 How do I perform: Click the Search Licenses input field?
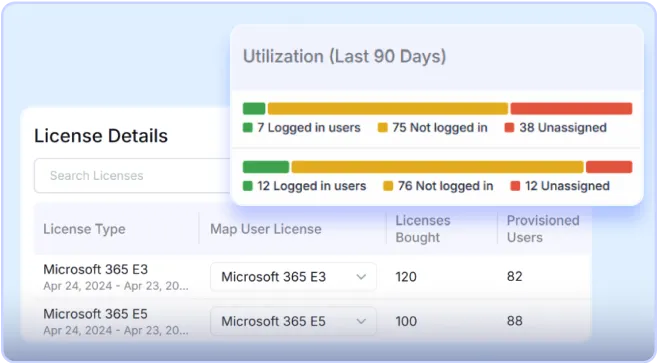132,176
